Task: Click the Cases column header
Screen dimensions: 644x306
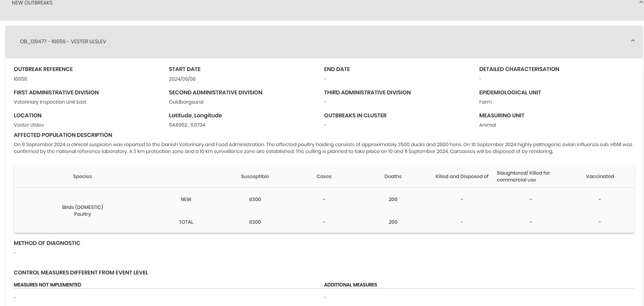Action: 324,176
